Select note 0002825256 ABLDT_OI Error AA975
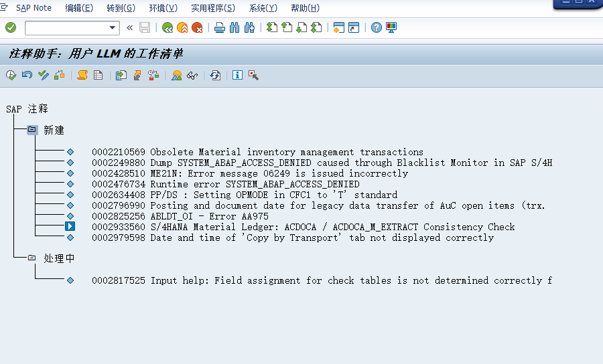This screenshot has height=364, width=603. pyautogui.click(x=180, y=217)
